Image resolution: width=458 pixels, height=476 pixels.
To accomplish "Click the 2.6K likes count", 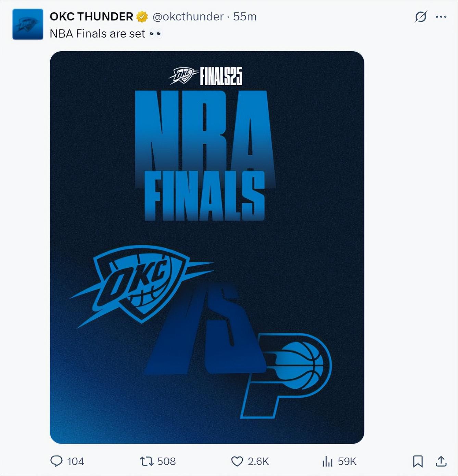I will tap(258, 461).
